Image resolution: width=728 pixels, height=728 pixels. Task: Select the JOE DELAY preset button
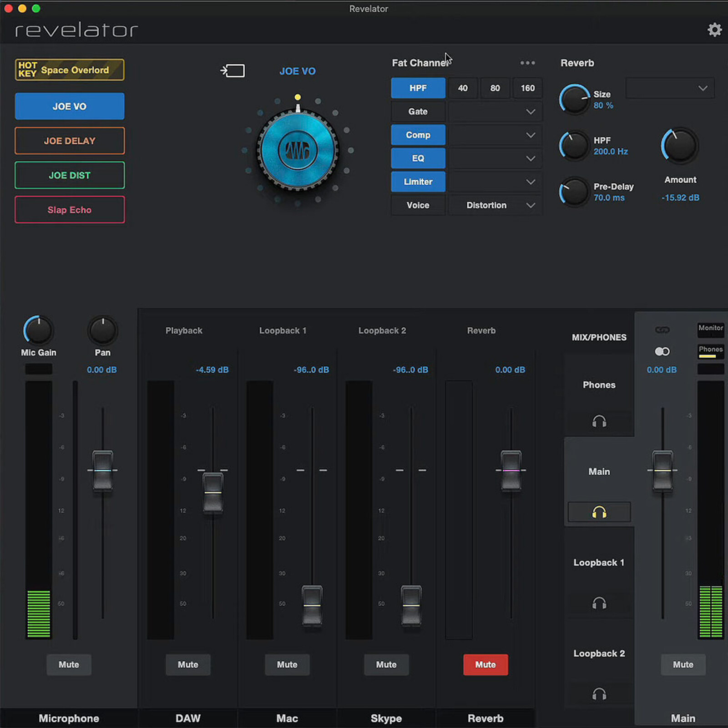(x=70, y=141)
